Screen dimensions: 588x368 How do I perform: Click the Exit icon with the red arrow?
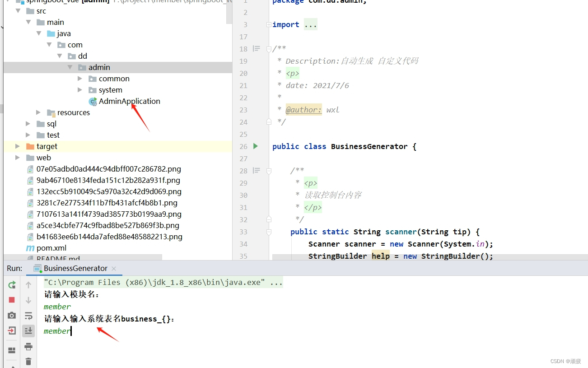(12, 331)
